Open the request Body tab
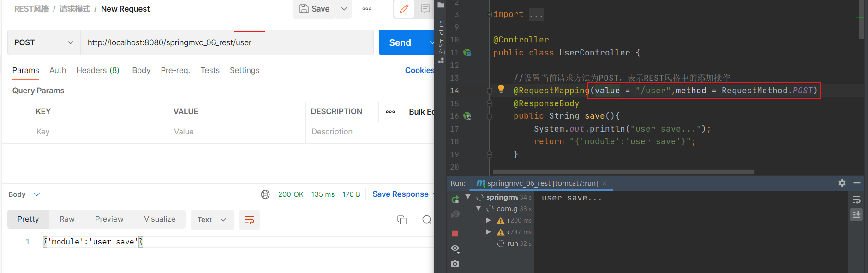Image resolution: width=868 pixels, height=273 pixels. pos(141,70)
